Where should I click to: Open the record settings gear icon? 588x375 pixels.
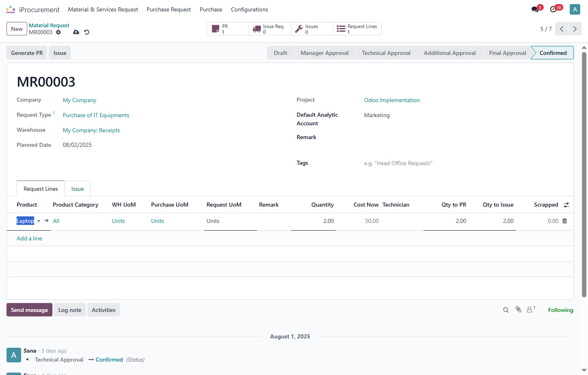59,32
